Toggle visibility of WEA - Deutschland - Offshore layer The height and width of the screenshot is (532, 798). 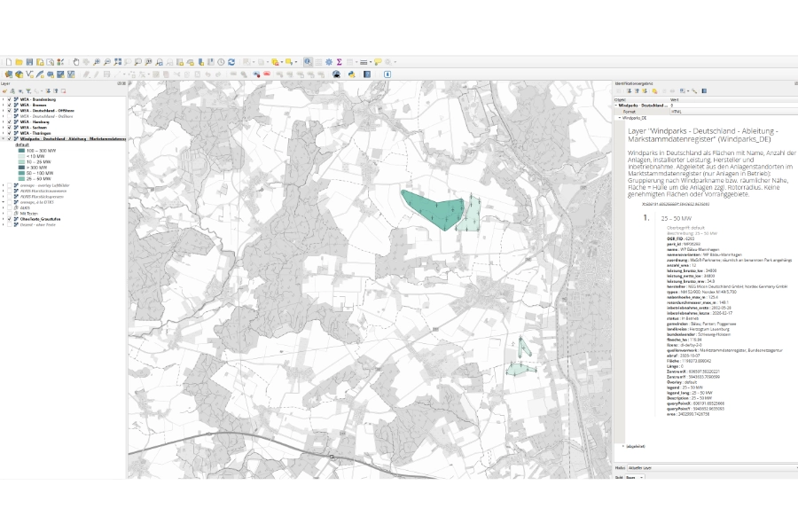click(x=10, y=111)
